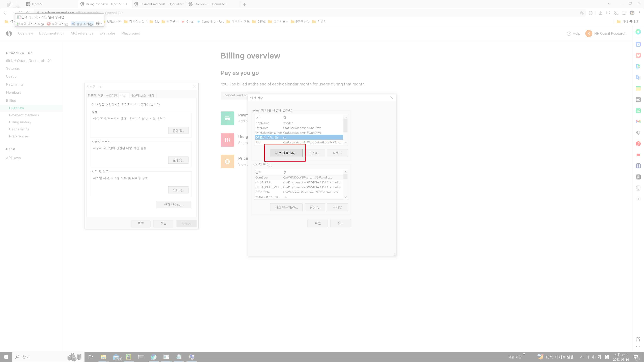
Task: Open the browser downloads icon
Action: click(601, 13)
